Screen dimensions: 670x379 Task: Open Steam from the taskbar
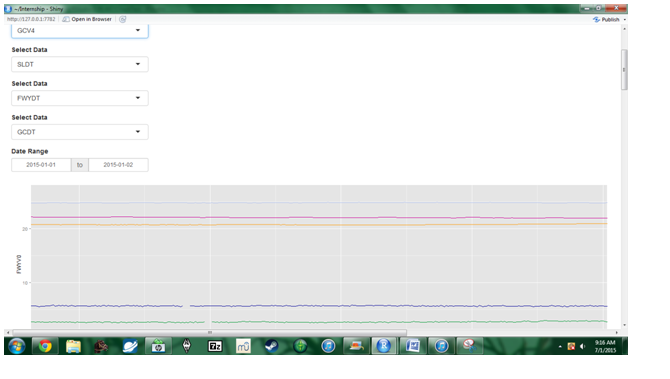click(271, 346)
